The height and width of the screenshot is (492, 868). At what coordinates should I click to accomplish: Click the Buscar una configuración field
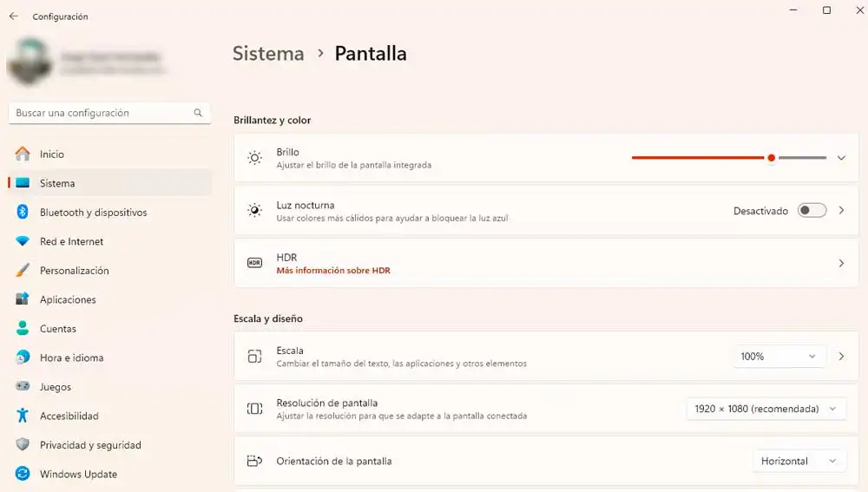tap(109, 113)
